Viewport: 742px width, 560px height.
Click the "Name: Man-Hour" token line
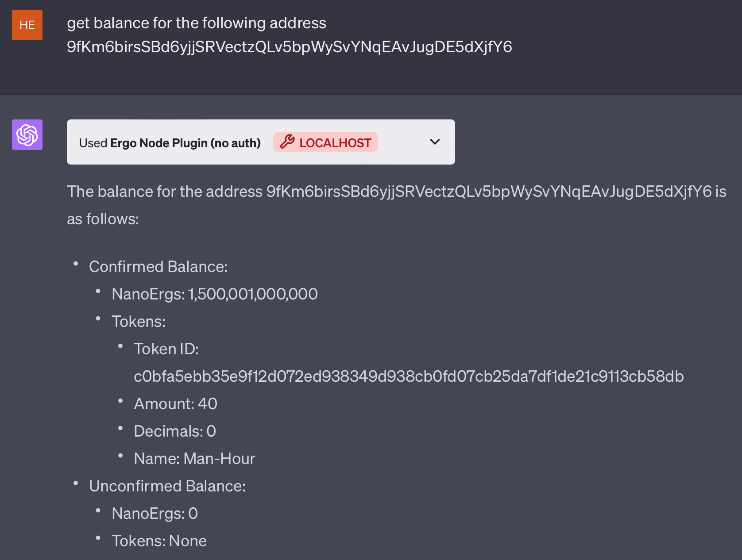tap(194, 459)
